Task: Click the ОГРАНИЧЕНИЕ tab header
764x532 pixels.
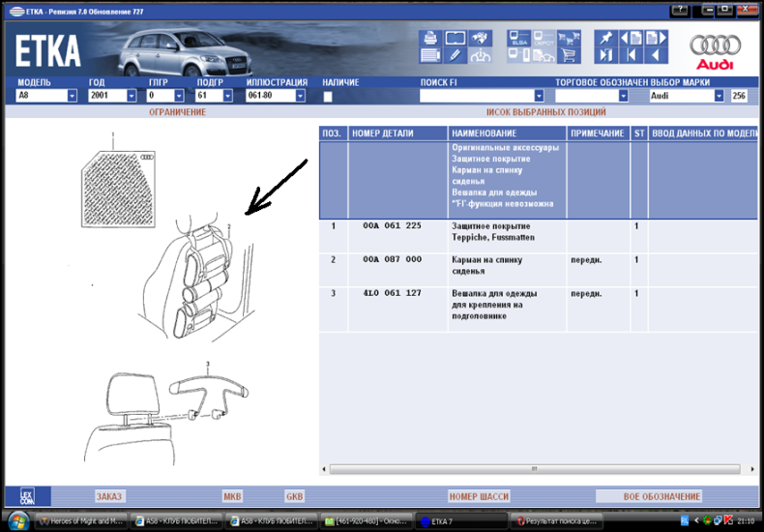Action: [177, 112]
